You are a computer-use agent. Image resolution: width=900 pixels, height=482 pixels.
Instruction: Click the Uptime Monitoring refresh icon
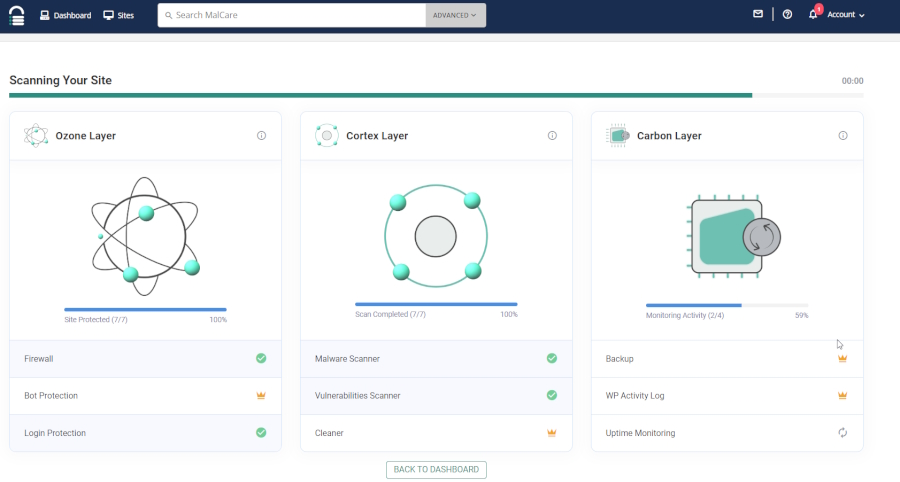843,433
